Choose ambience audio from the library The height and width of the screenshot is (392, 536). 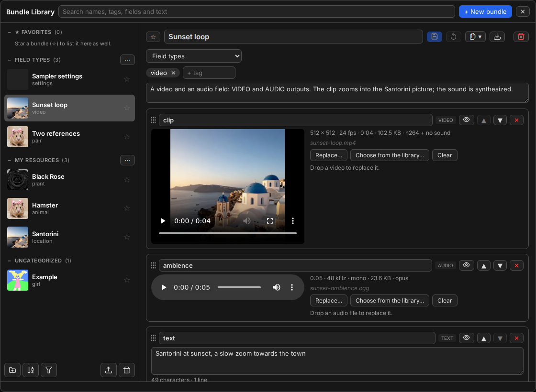pyautogui.click(x=390, y=301)
